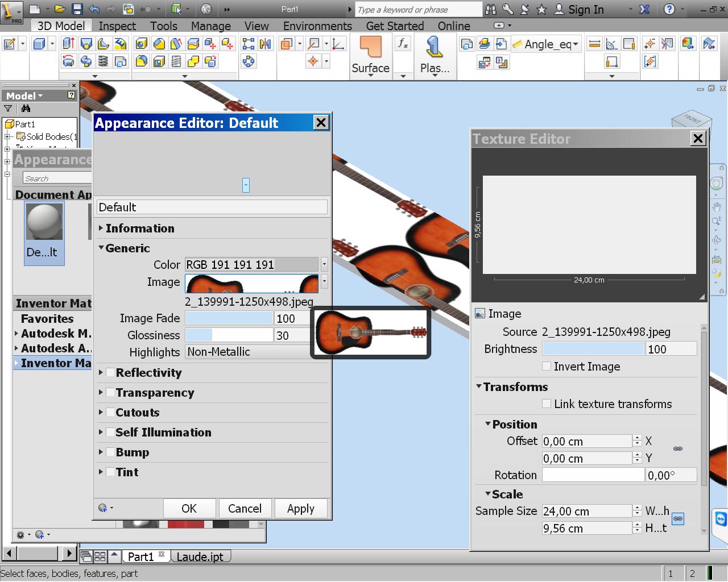Open the Parameters (fx) dialog

pyautogui.click(x=403, y=43)
